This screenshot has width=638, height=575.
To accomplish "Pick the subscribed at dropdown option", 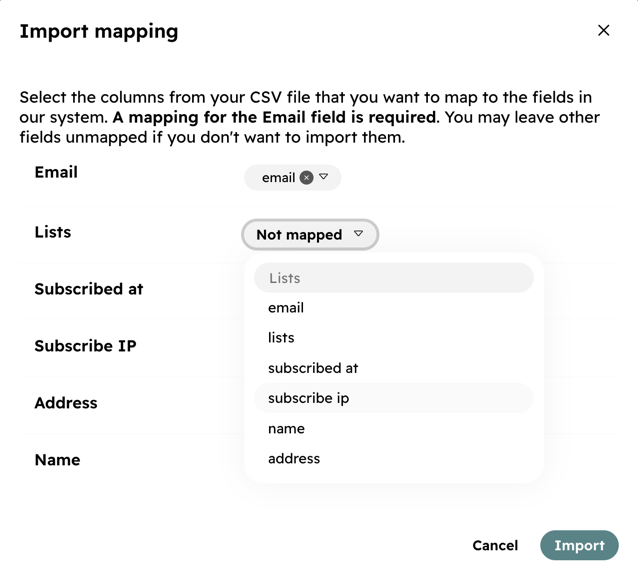I will pyautogui.click(x=313, y=368).
